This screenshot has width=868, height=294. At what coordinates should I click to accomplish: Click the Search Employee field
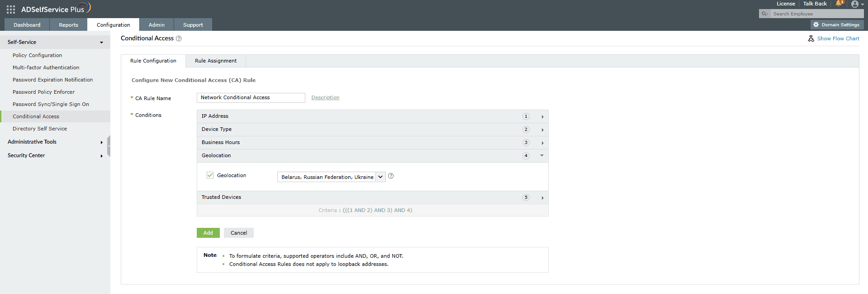point(816,14)
